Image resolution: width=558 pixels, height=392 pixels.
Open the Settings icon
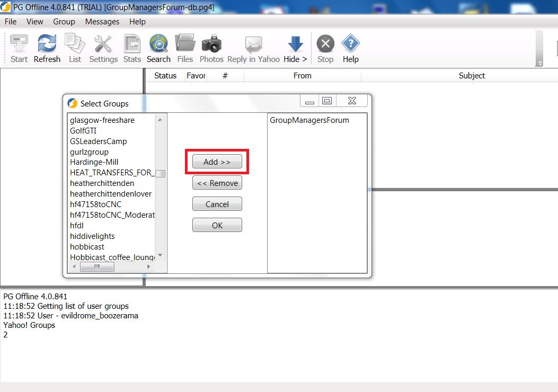103,48
